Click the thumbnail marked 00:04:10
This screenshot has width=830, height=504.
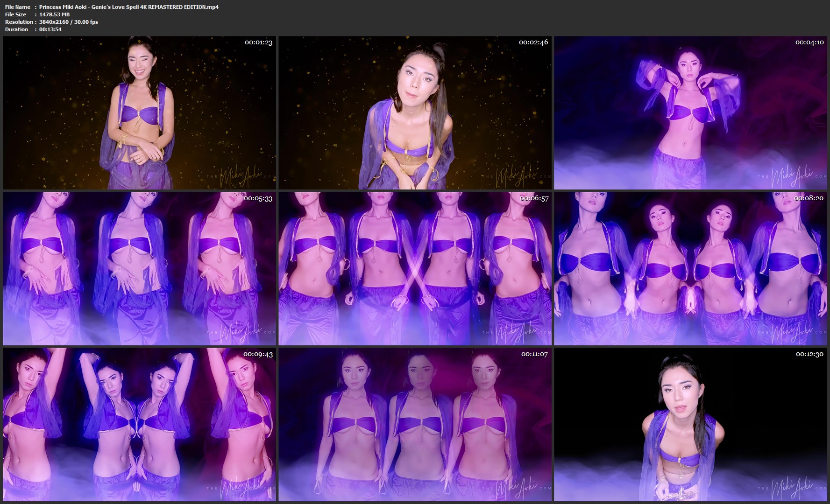[690, 112]
